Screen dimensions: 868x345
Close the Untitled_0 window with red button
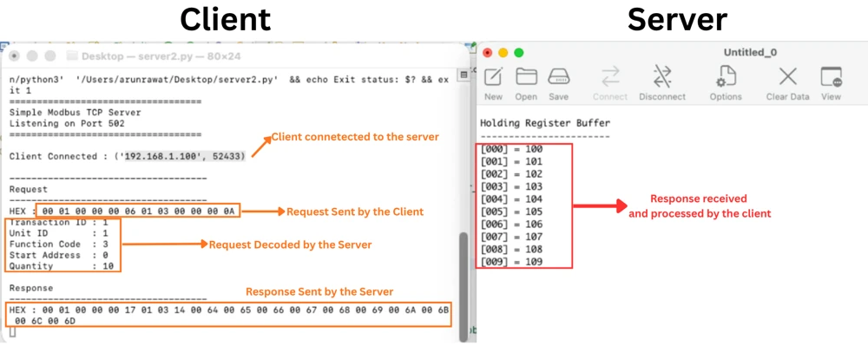click(x=488, y=53)
